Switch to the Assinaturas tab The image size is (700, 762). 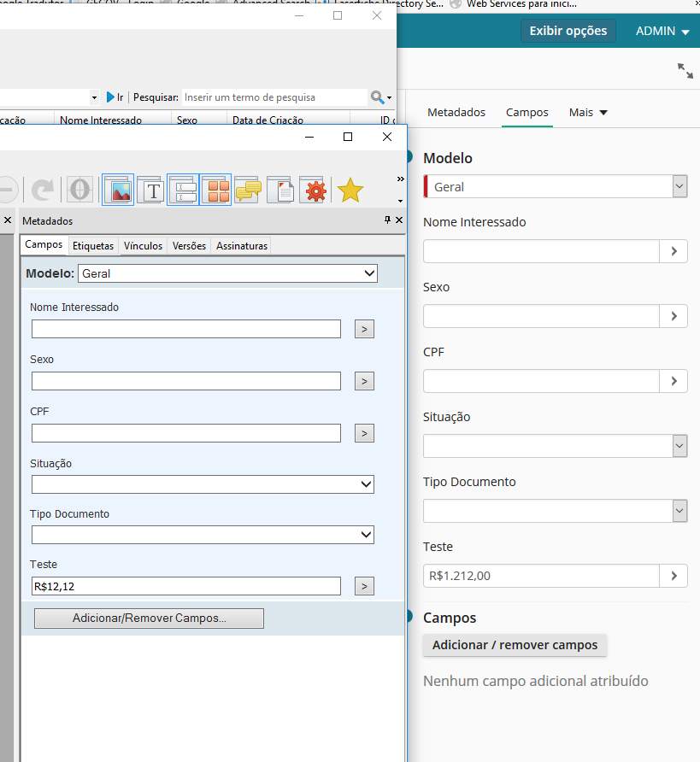242,246
